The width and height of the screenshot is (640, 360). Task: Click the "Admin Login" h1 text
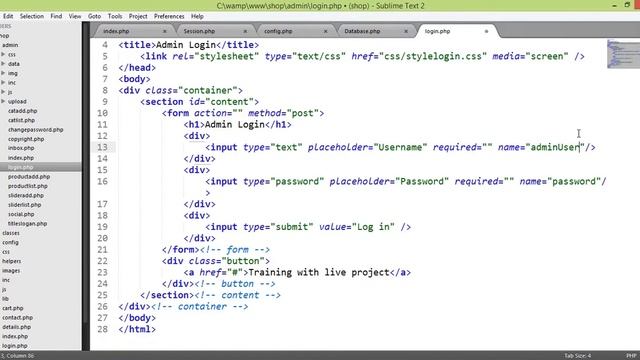pyautogui.click(x=235, y=124)
